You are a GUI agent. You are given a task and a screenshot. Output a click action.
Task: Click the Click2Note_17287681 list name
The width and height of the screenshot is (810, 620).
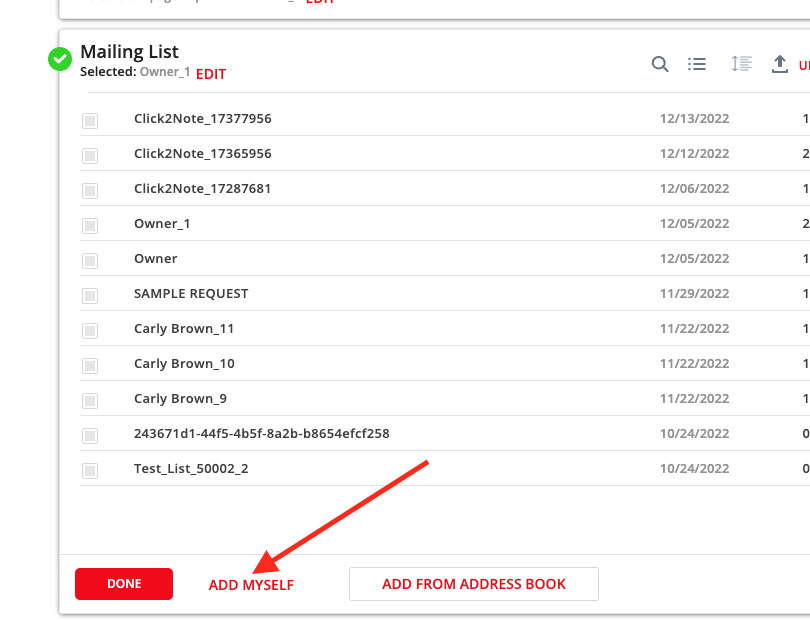202,189
